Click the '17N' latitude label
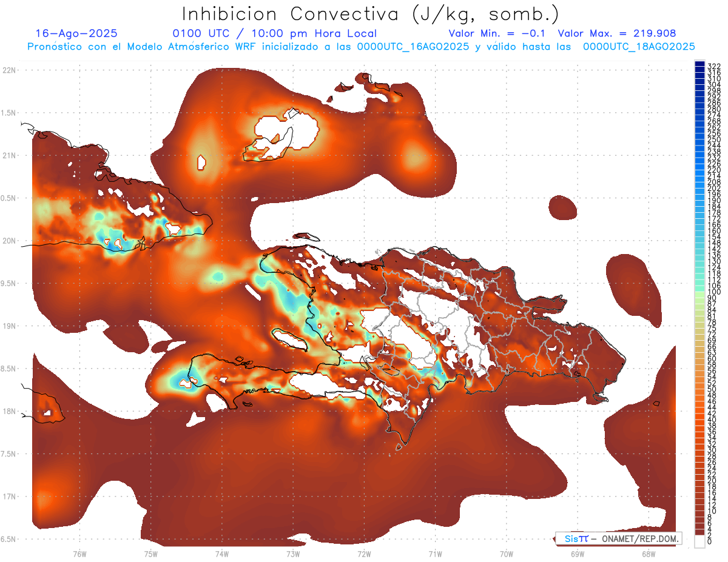The image size is (728, 562). point(9,497)
